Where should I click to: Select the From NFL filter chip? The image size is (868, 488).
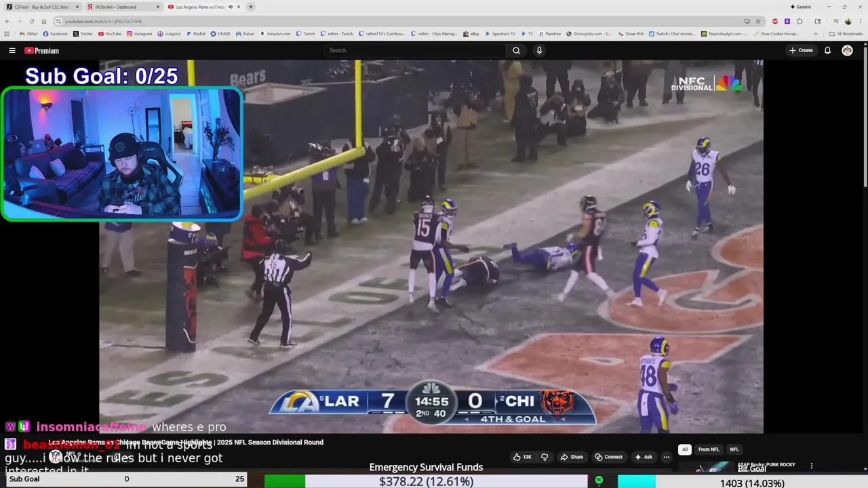click(709, 449)
